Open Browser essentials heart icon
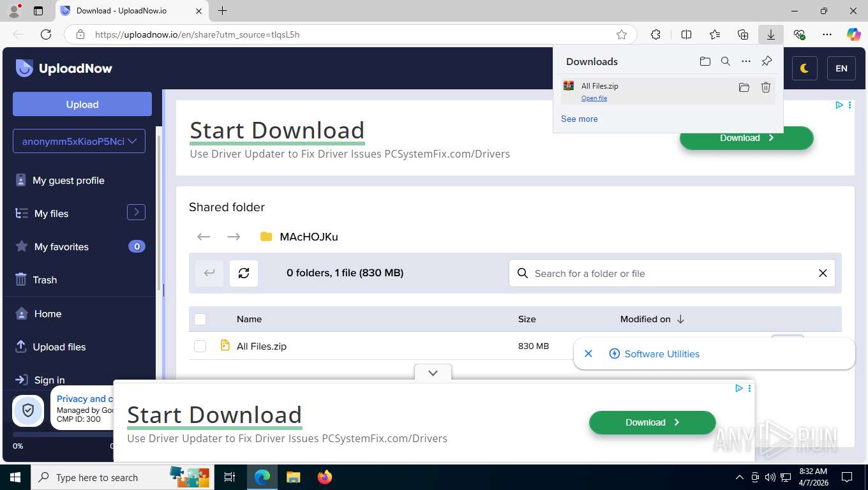Screen dimensions: 868x490 pos(798,34)
